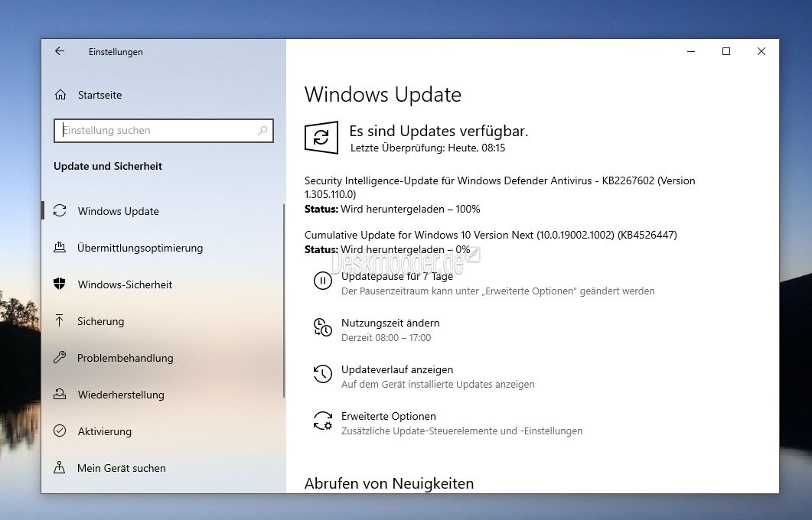Click the Nutzungszeit clock icon
The width and height of the screenshot is (812, 520).
[323, 327]
